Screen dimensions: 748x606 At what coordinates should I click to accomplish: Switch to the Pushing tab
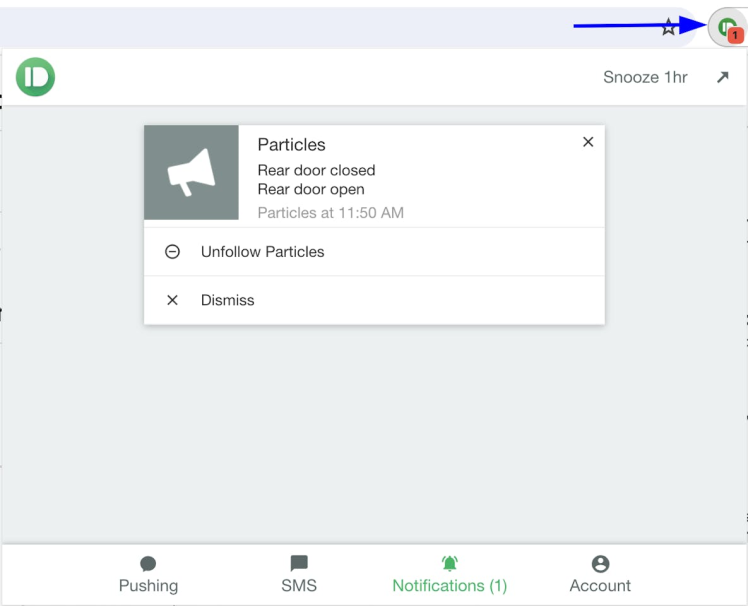pyautogui.click(x=148, y=586)
